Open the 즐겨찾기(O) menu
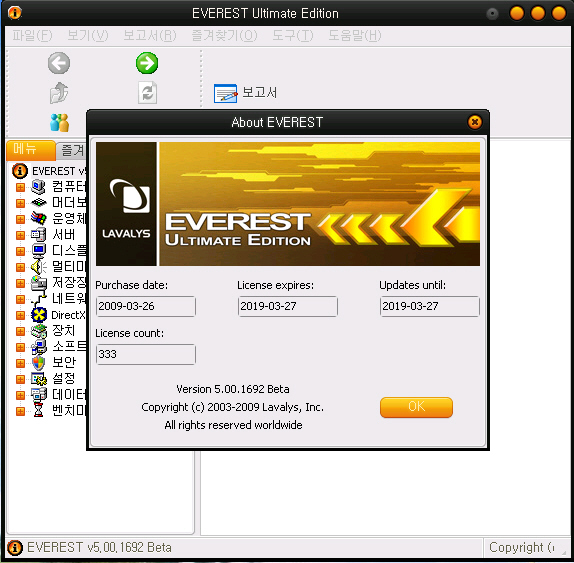The image size is (574, 563). point(224,36)
